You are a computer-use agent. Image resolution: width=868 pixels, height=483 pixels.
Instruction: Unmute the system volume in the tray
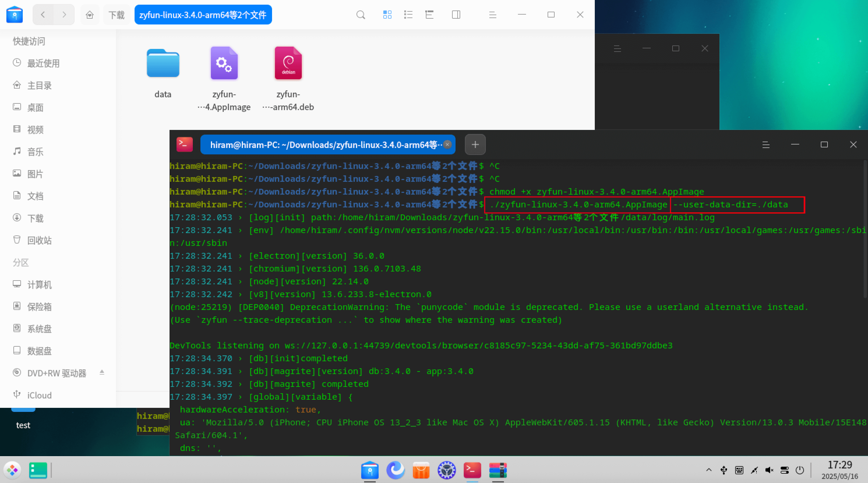point(770,470)
